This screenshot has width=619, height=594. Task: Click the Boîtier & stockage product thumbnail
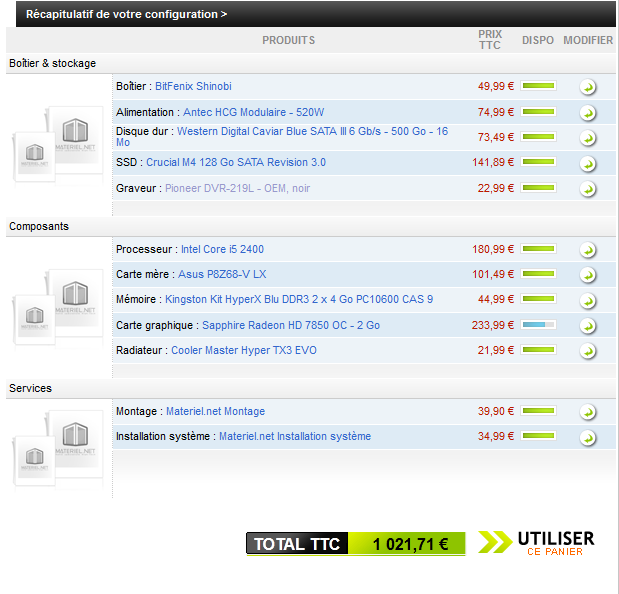[59, 143]
